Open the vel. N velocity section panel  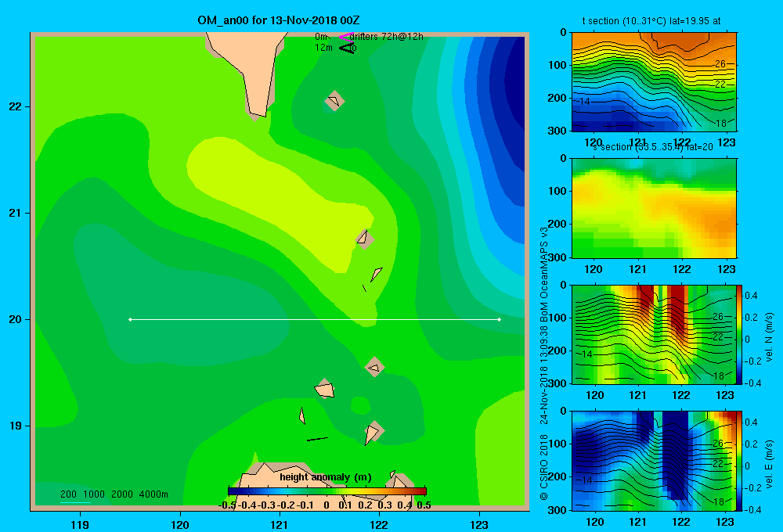(x=654, y=334)
